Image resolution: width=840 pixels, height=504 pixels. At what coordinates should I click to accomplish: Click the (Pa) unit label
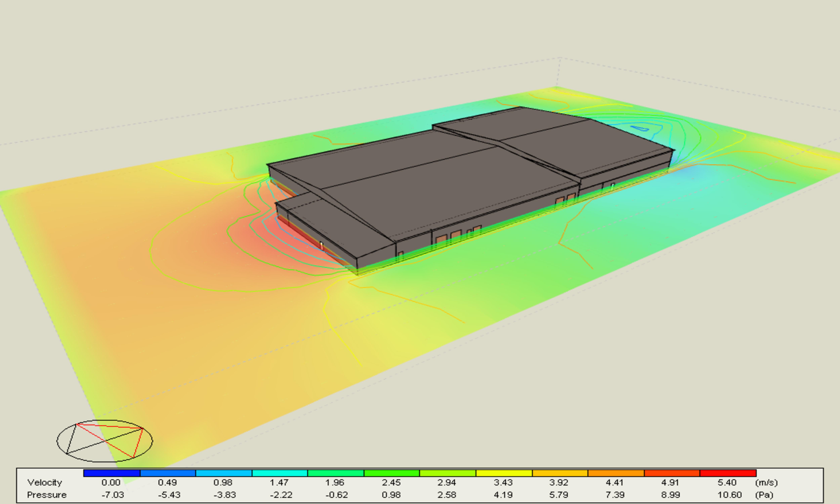[x=764, y=495]
